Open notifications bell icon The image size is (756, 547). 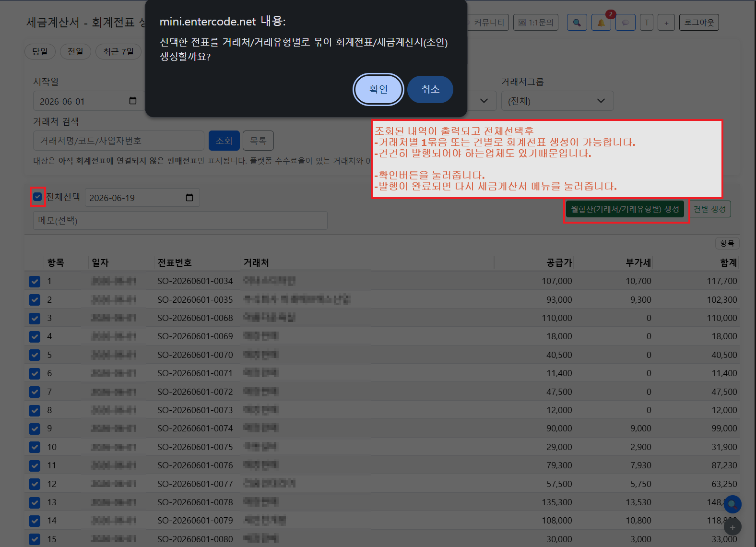coord(601,23)
